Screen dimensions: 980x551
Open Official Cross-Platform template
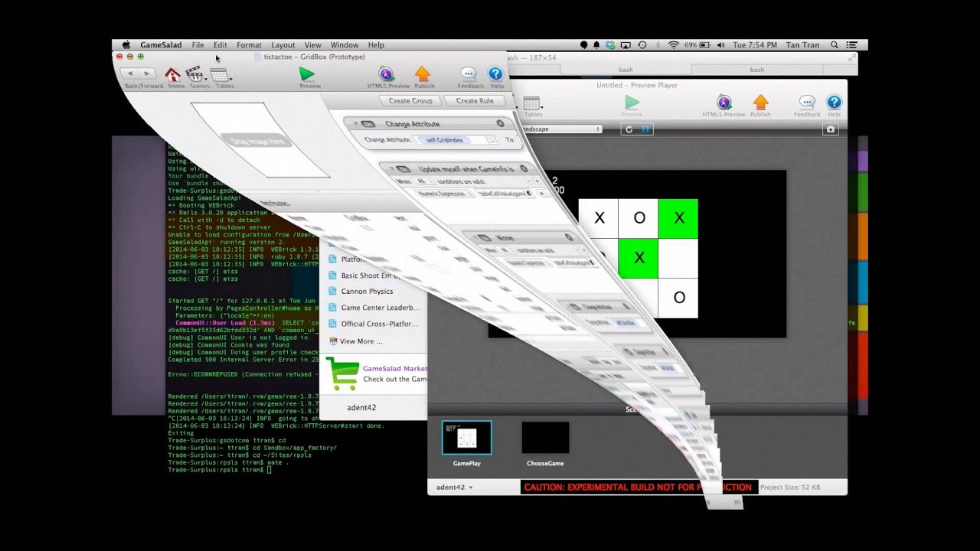pos(379,324)
